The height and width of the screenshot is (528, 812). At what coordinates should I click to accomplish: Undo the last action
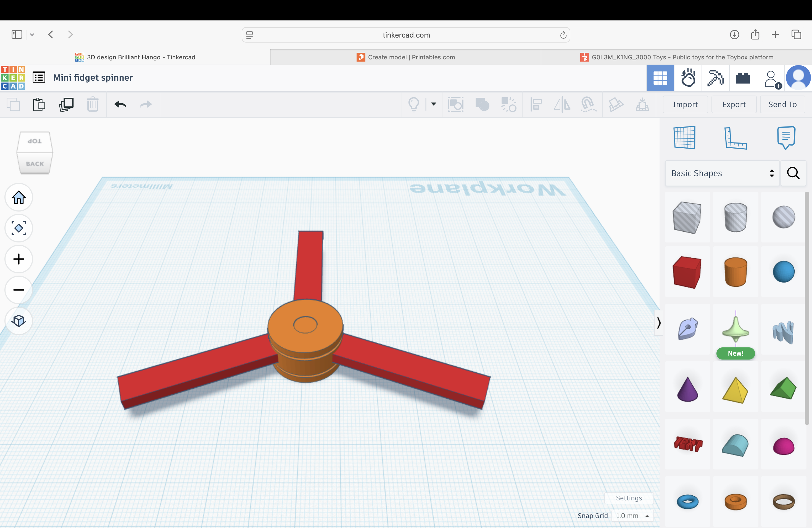pyautogui.click(x=120, y=104)
